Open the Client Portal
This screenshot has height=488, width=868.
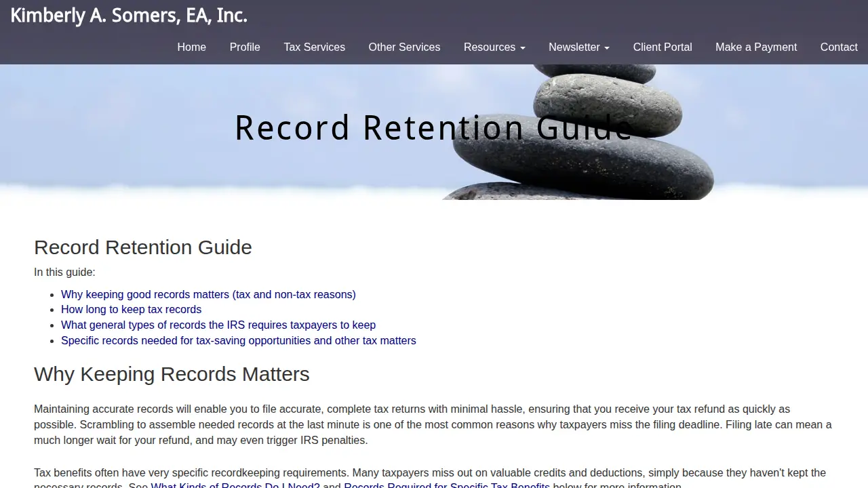(x=663, y=47)
